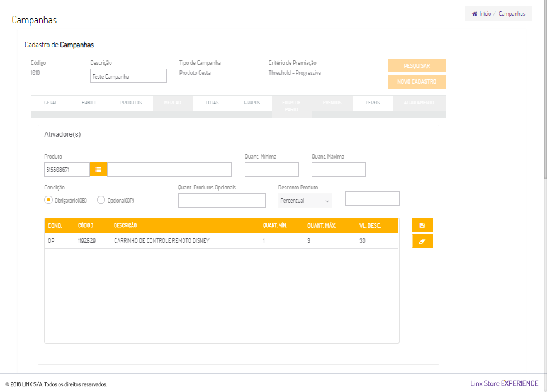This screenshot has width=547, height=392.
Task: Click the save (floppy disk) icon button
Action: pos(422,225)
